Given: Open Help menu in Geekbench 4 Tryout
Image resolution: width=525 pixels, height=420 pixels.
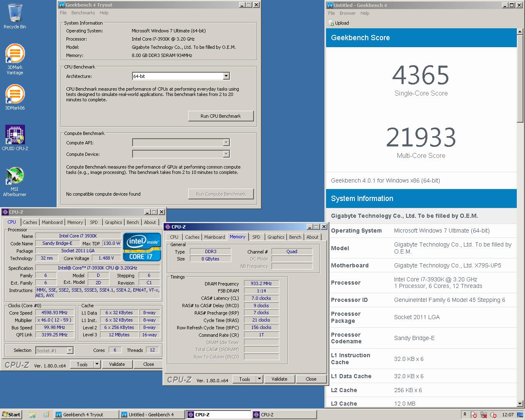Looking at the screenshot, I should tap(104, 13).
